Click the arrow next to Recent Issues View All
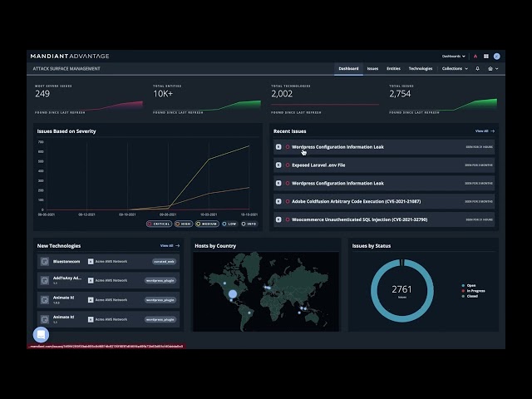The height and width of the screenshot is (399, 532). [x=492, y=131]
